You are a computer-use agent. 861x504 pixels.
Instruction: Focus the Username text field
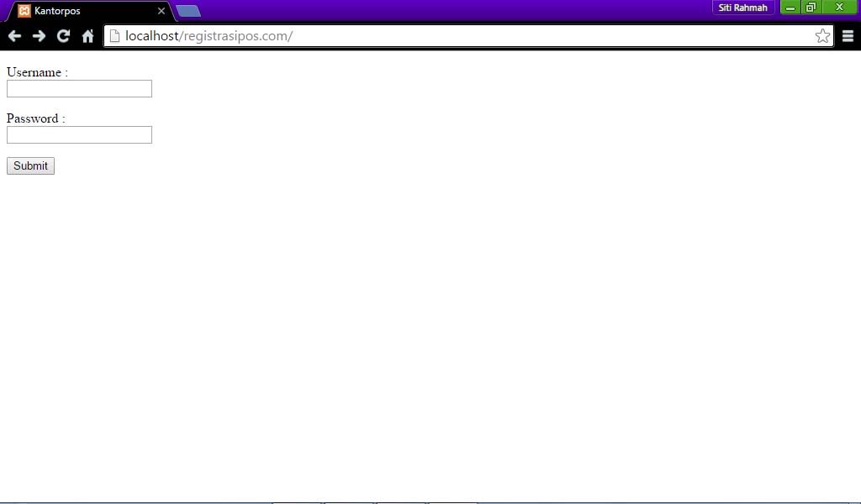click(x=79, y=89)
